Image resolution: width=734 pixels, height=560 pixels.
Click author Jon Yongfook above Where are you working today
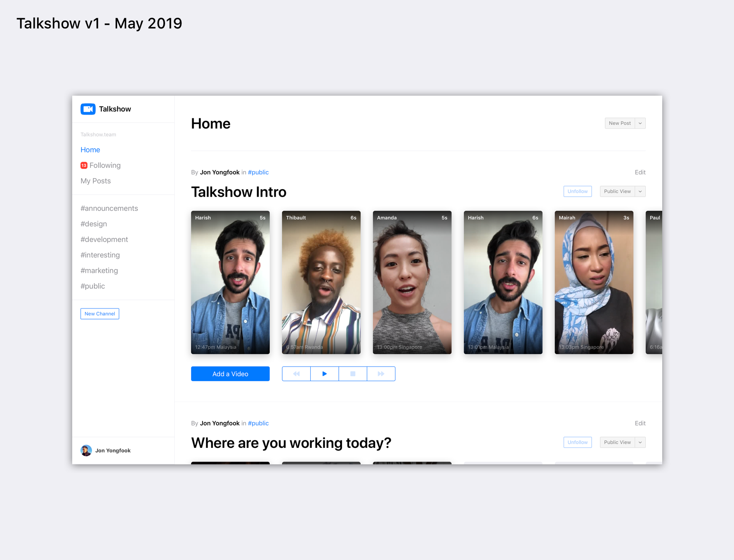220,424
